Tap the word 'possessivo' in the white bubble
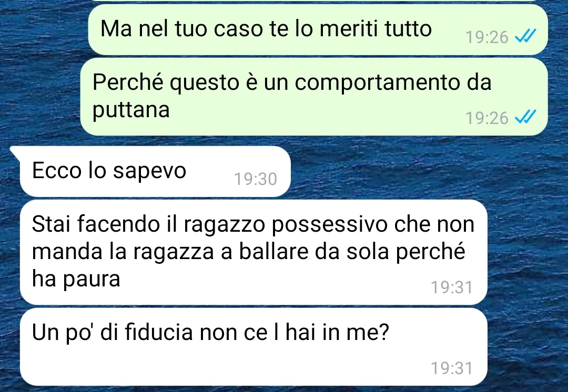 [x=329, y=225]
